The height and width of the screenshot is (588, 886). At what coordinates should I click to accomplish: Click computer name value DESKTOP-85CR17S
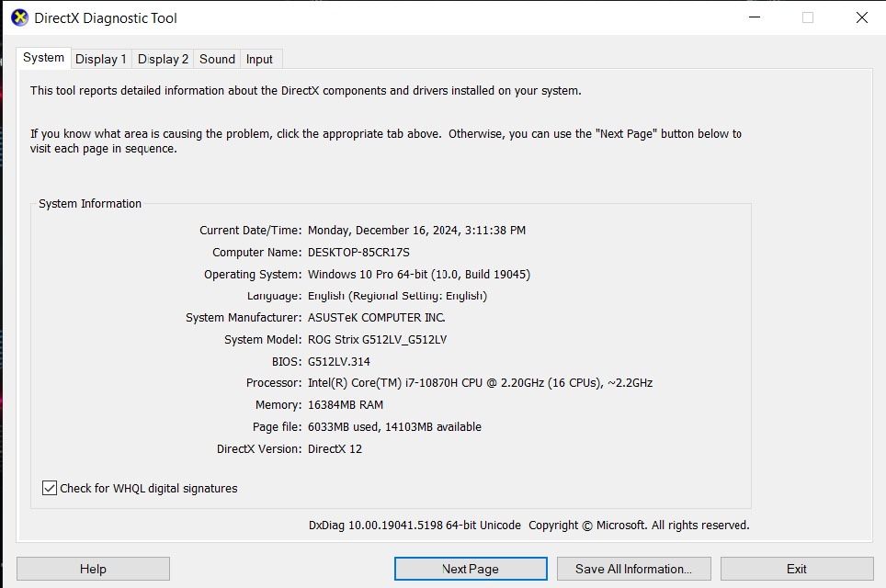(x=358, y=253)
